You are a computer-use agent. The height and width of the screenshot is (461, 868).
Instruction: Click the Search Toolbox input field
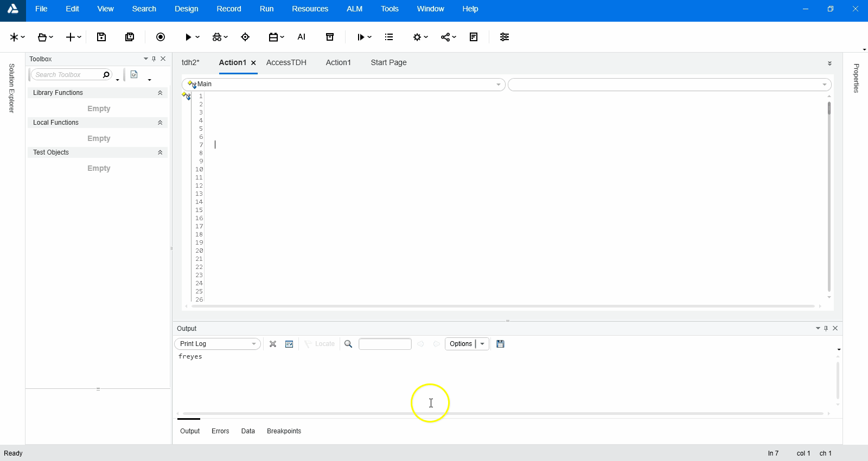pyautogui.click(x=66, y=75)
